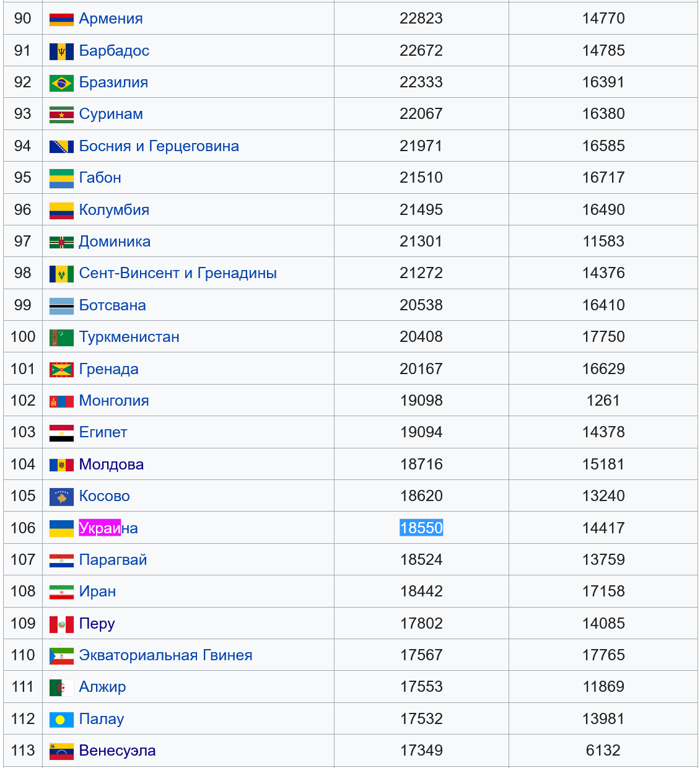Click the Kosovo flag icon
Viewport: 700px width, 768px height.
coord(61,497)
